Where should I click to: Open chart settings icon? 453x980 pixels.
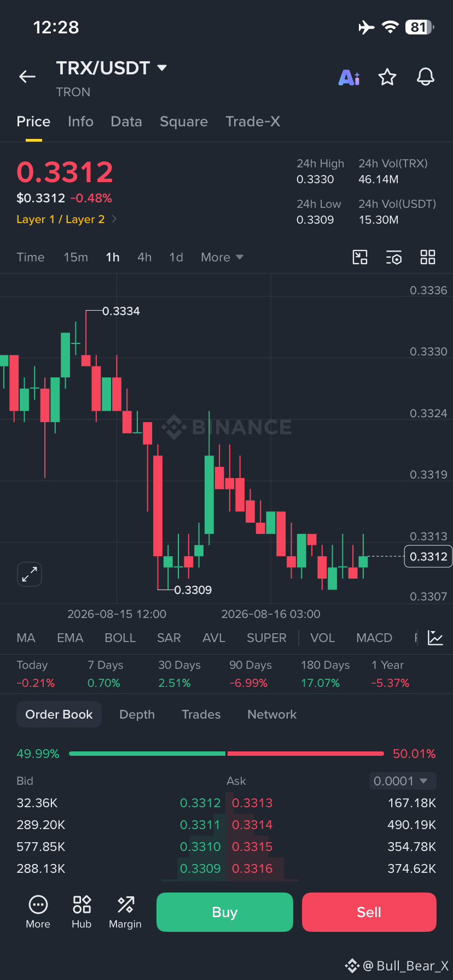(394, 257)
